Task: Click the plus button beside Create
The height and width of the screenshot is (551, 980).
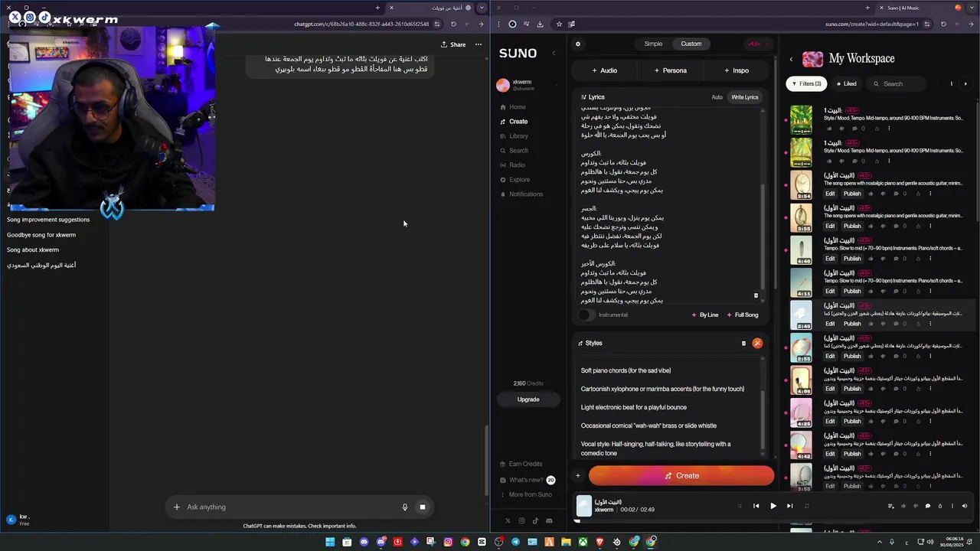Action: pyautogui.click(x=578, y=476)
